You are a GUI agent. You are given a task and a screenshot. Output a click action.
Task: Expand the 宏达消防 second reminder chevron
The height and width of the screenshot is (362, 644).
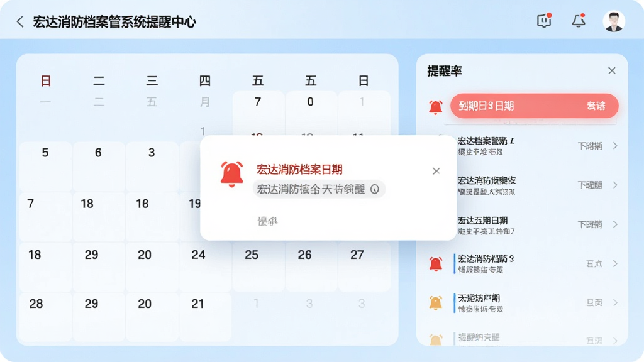coord(615,185)
